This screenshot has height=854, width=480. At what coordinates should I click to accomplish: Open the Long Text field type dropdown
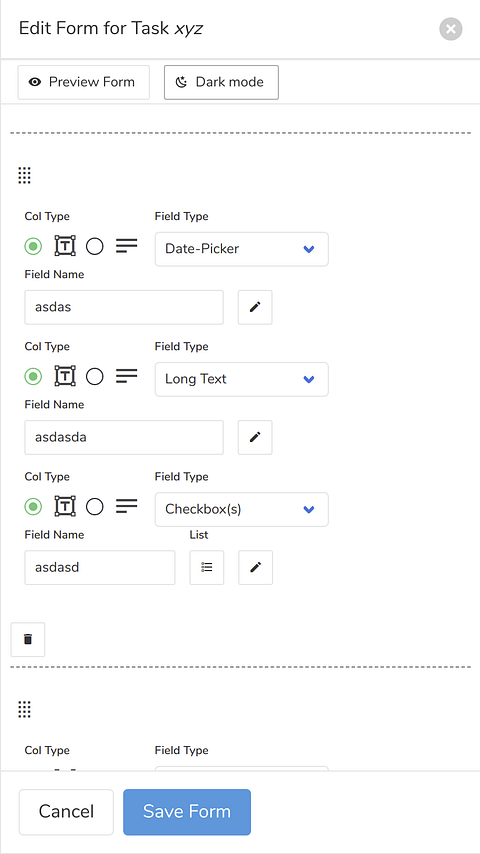[x=241, y=380]
